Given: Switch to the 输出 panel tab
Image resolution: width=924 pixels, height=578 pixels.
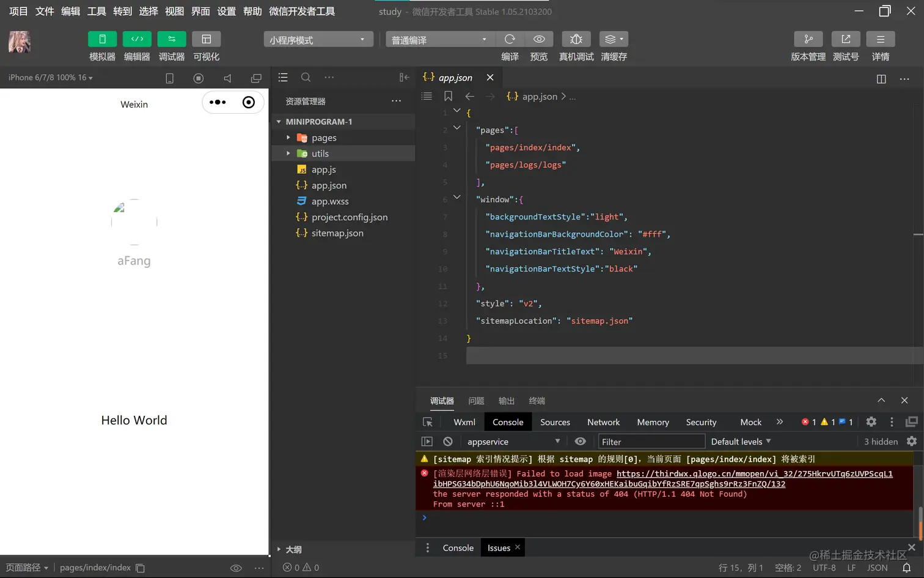Looking at the screenshot, I should (x=507, y=401).
